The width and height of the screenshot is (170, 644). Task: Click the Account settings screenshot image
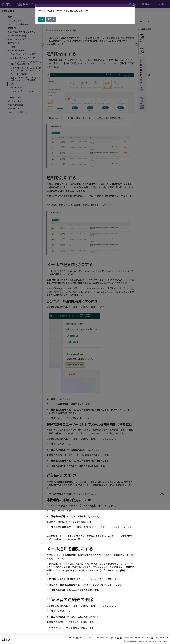(x=75, y=353)
